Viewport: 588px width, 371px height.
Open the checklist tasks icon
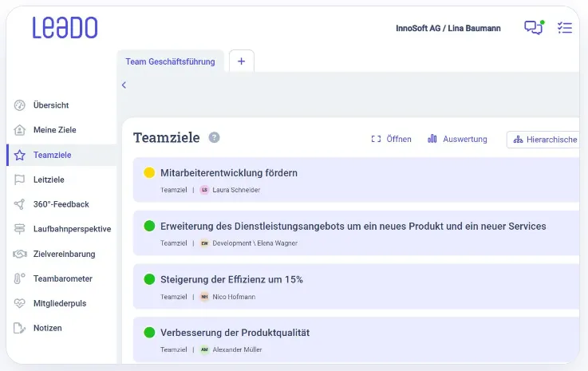(565, 28)
